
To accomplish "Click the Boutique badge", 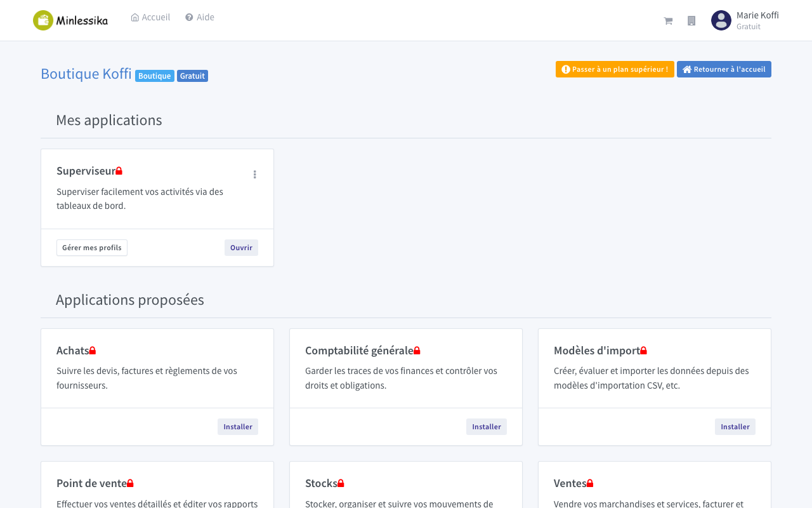I will (155, 76).
